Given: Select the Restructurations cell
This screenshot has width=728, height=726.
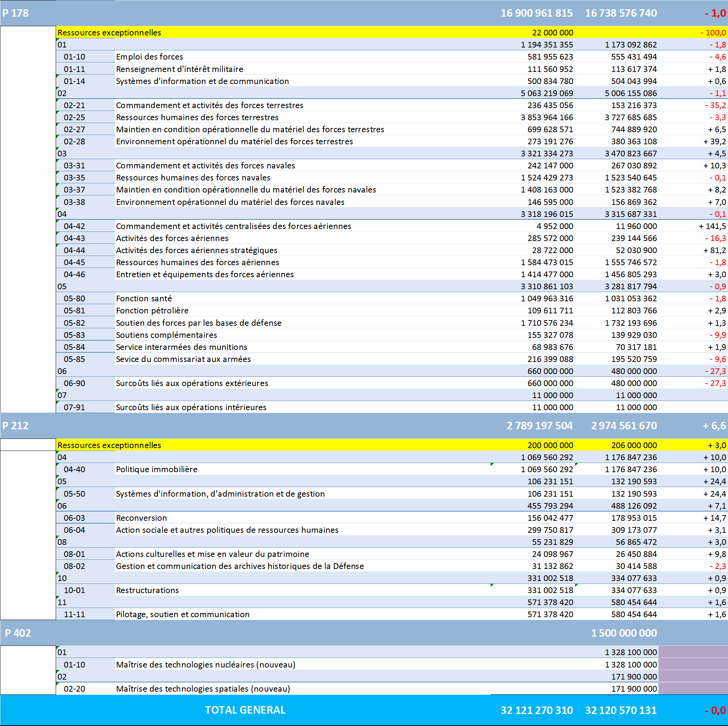Looking at the screenshot, I should [x=147, y=591].
